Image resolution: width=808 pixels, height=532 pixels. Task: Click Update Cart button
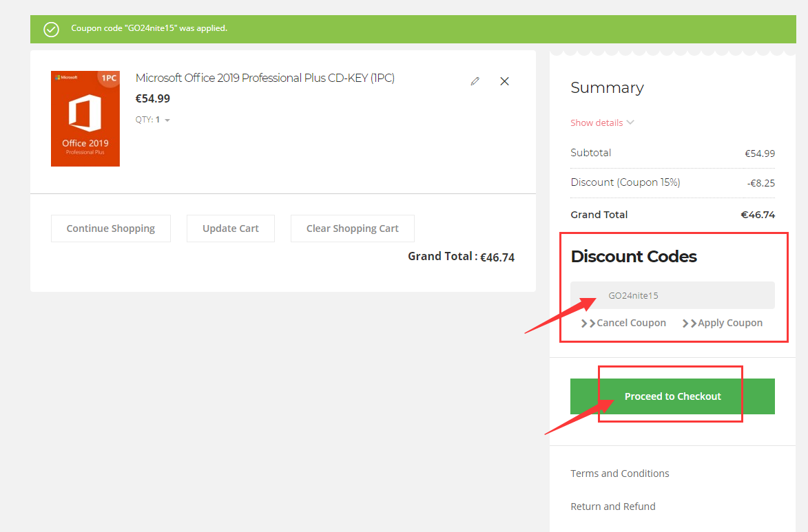click(230, 228)
